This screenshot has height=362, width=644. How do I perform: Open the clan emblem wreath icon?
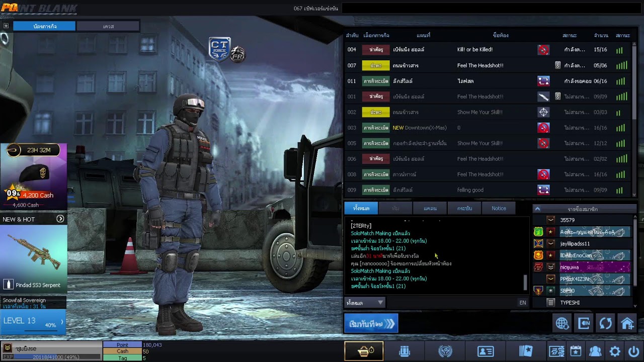click(x=445, y=351)
